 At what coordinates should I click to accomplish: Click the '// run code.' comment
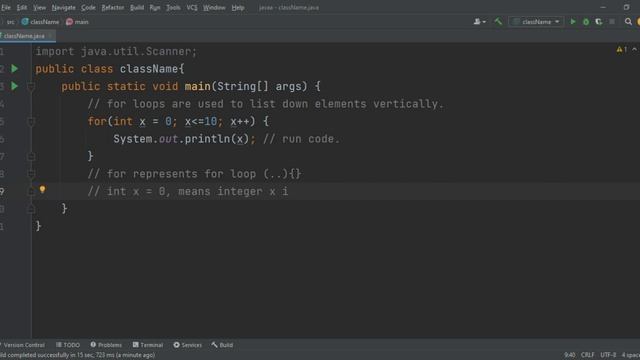click(301, 139)
